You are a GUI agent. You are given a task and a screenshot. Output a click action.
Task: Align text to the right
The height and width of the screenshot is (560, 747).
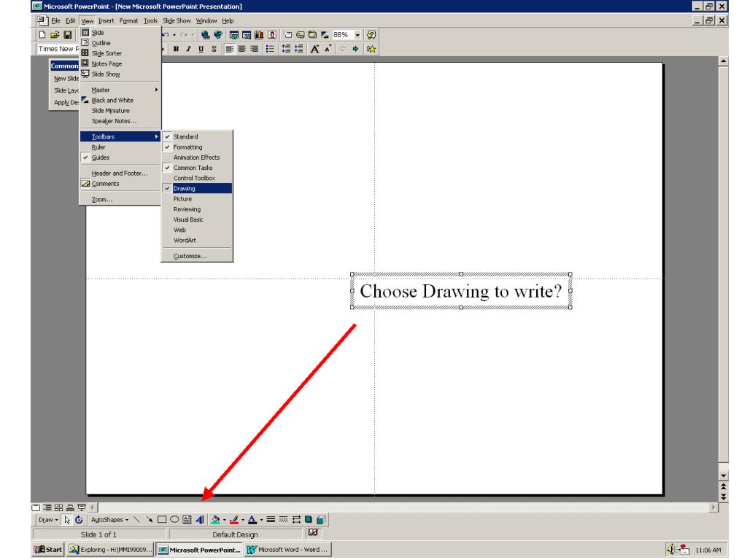tap(255, 49)
